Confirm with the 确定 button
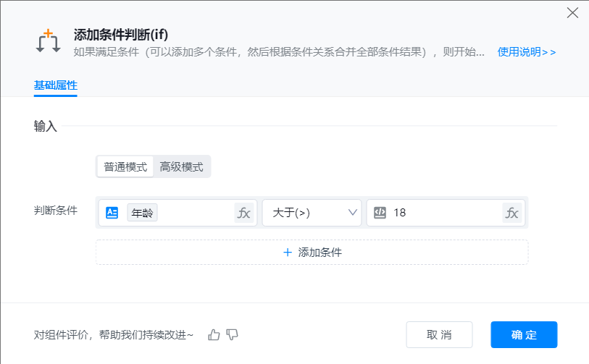 pos(524,334)
